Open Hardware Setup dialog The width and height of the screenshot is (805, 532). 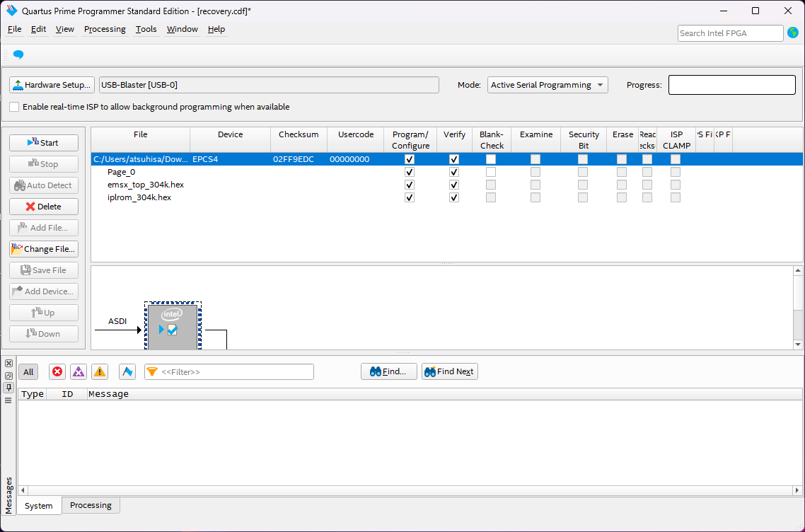tap(52, 85)
